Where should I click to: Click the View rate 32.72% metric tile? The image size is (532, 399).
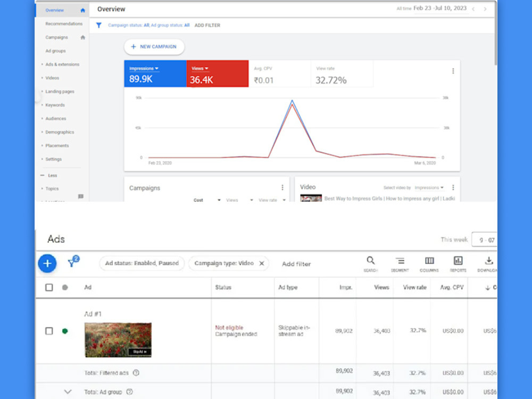(x=342, y=73)
